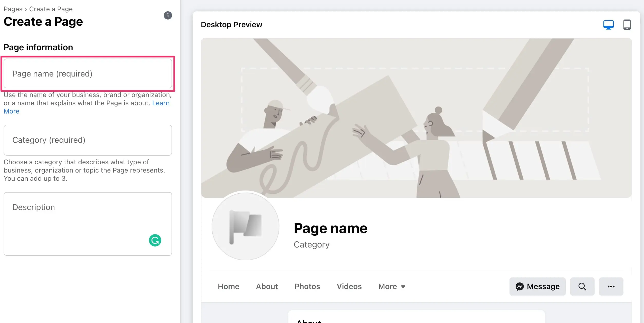
Task: Click the search magnifier button in preview
Action: coord(582,287)
